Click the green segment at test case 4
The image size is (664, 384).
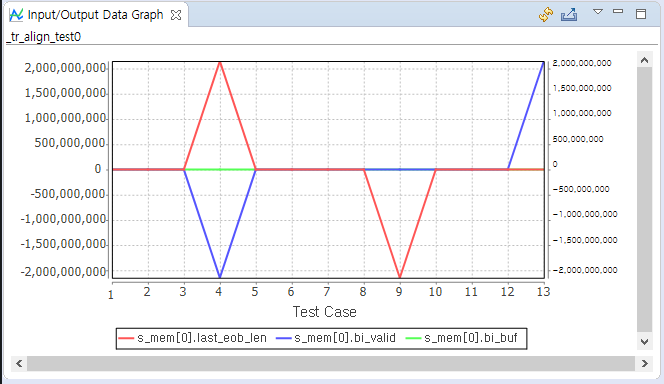click(x=220, y=169)
